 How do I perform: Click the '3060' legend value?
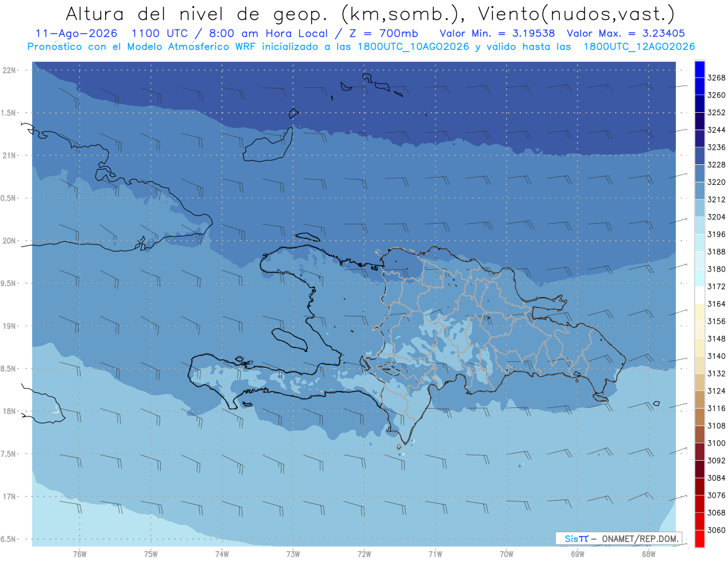tap(716, 530)
